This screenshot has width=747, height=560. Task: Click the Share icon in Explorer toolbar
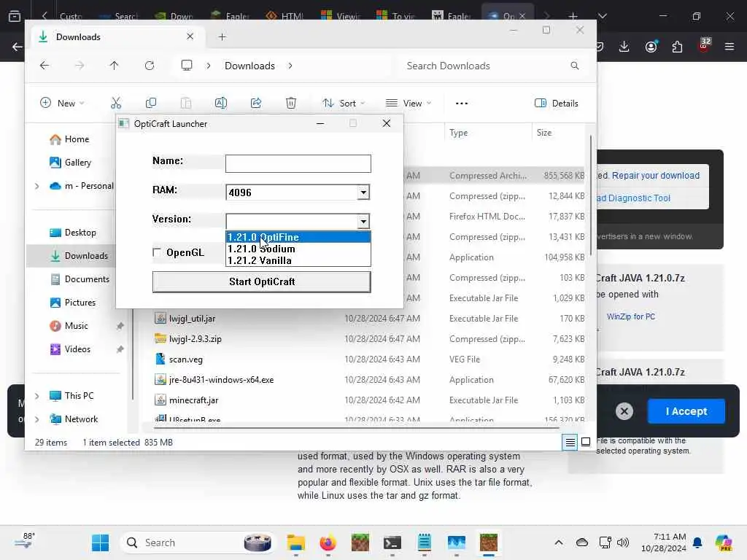(x=256, y=103)
